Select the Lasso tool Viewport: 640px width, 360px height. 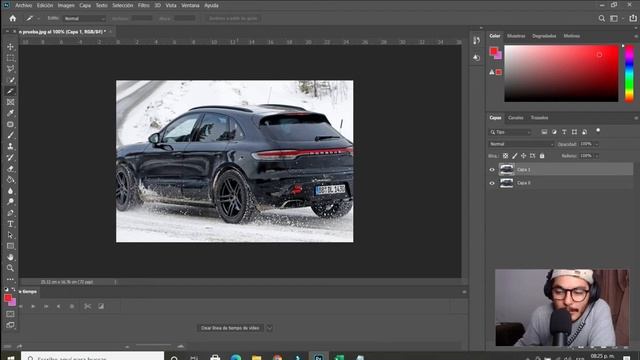(x=10, y=69)
